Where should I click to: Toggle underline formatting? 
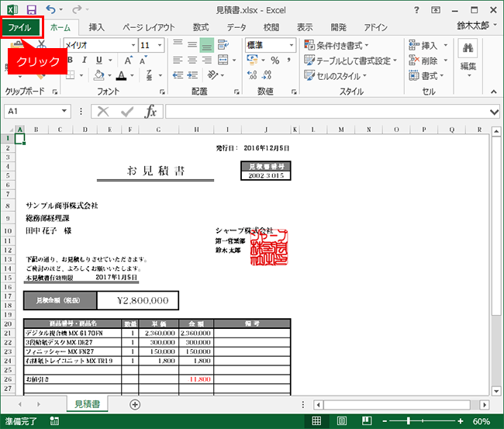(x=99, y=61)
